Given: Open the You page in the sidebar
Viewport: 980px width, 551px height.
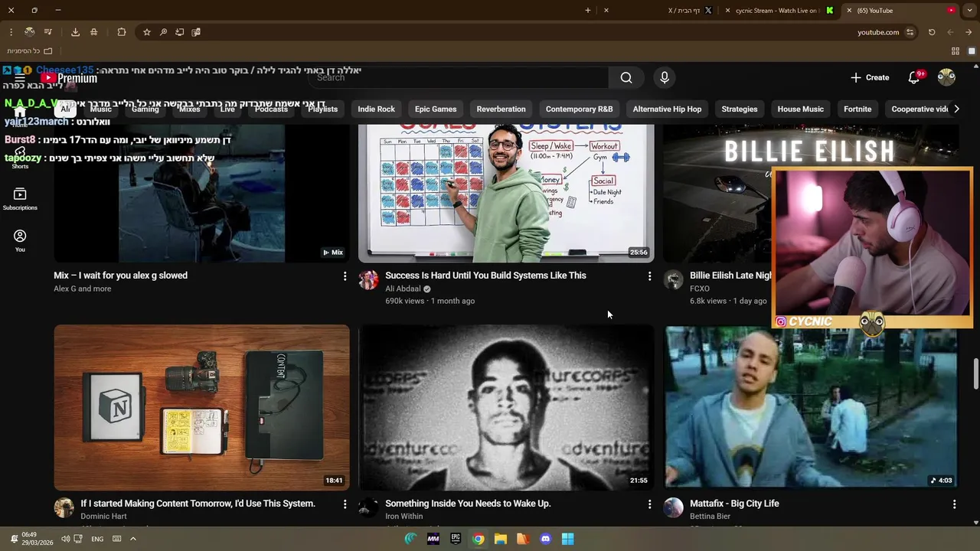Looking at the screenshot, I should point(20,241).
